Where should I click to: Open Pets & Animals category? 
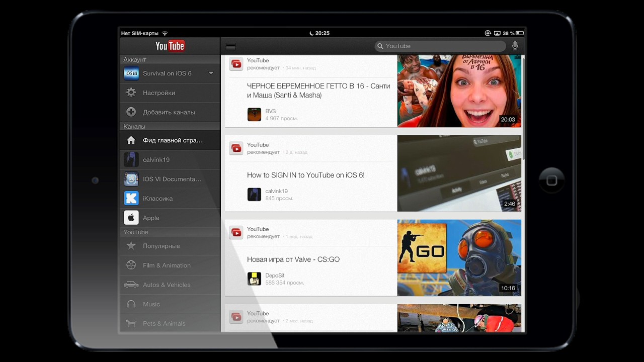click(170, 323)
